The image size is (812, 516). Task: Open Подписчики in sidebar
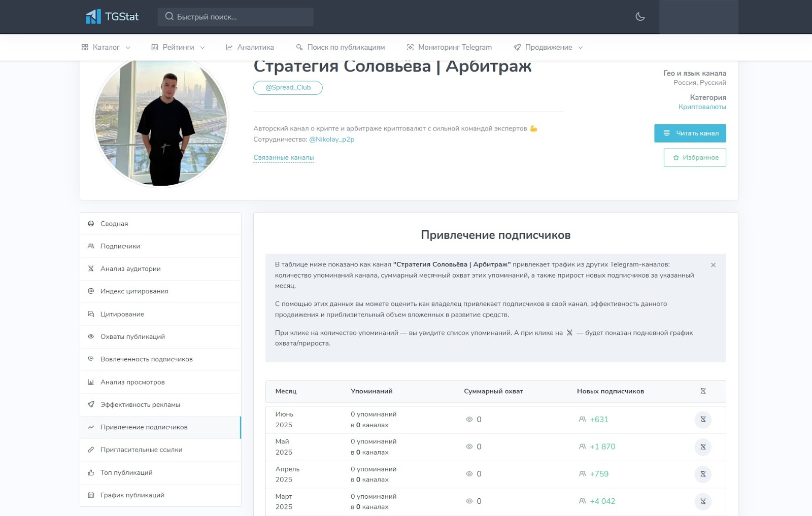120,246
